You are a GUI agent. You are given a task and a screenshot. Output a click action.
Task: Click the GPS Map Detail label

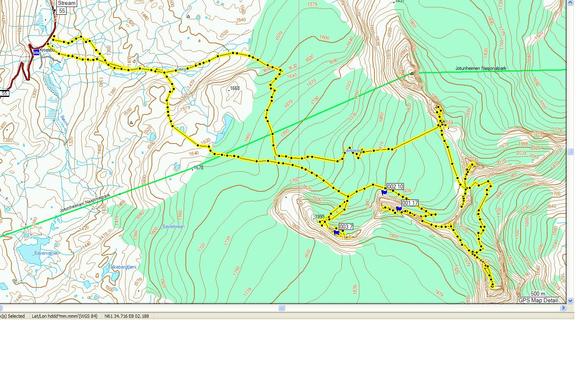click(538, 300)
